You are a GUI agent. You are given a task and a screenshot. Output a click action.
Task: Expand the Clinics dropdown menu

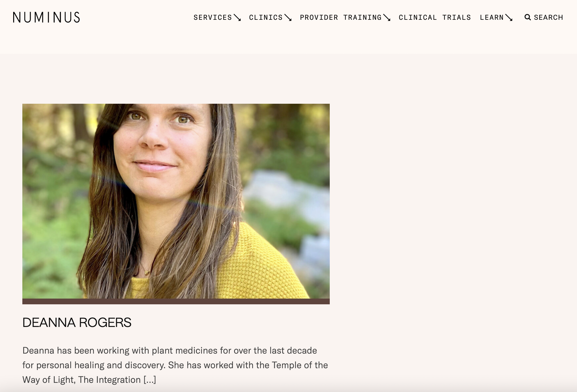270,17
